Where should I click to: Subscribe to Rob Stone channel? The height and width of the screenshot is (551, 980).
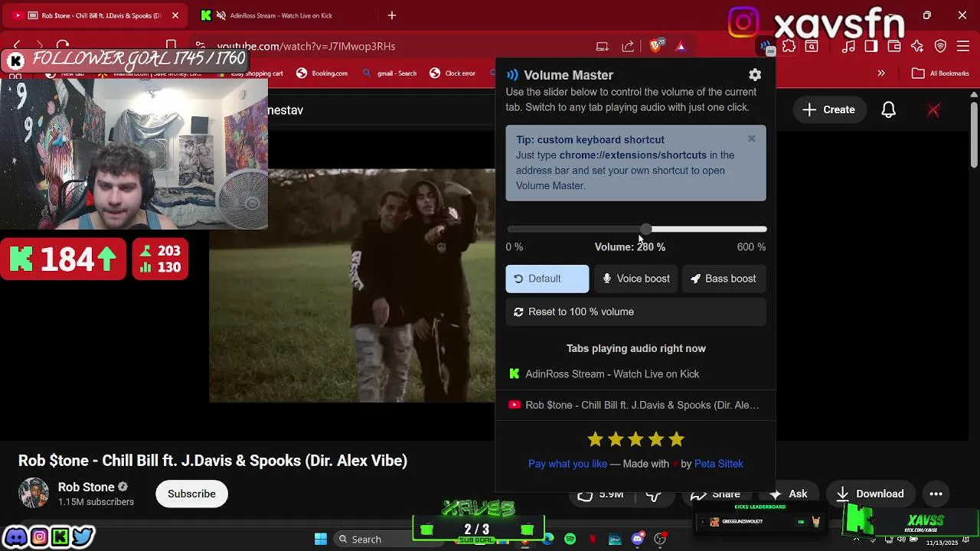coord(191,494)
